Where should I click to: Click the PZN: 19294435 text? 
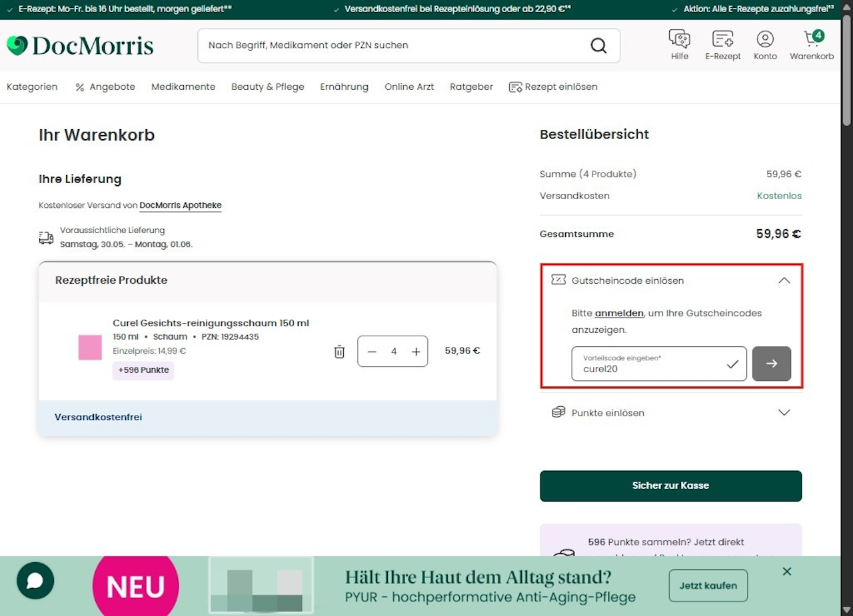pos(230,337)
